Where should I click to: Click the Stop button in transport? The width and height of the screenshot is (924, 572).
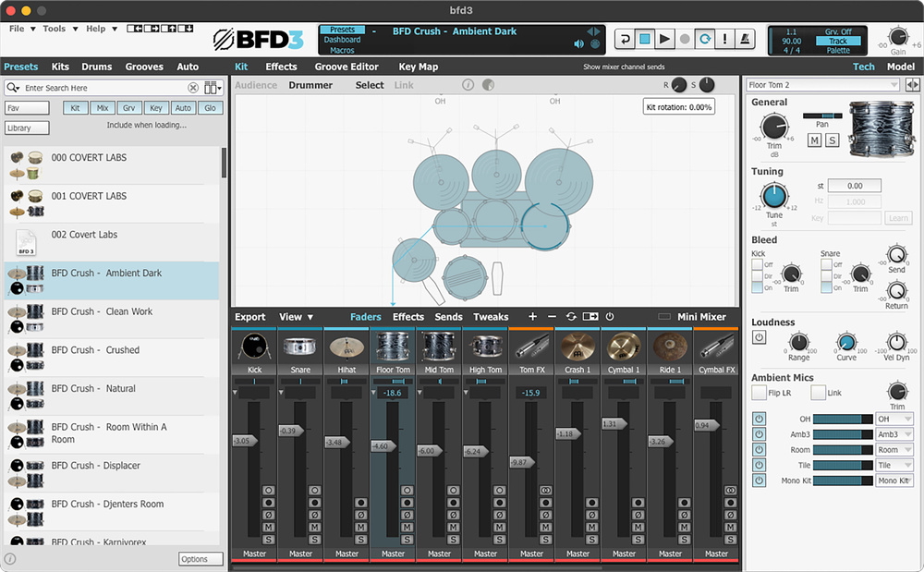[645, 39]
